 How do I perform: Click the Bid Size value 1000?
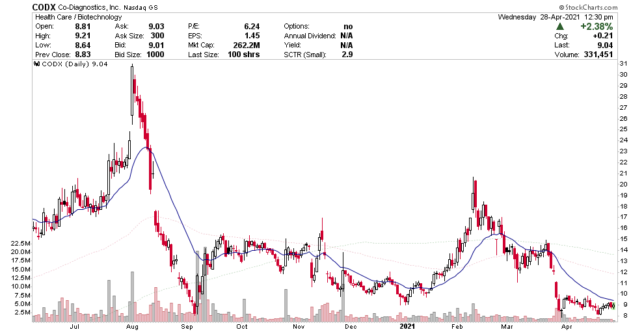155,55
